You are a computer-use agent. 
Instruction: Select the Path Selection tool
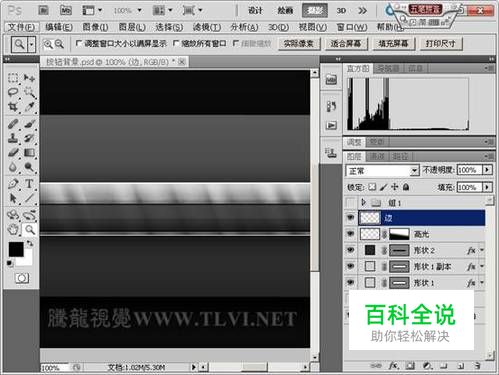point(13,198)
